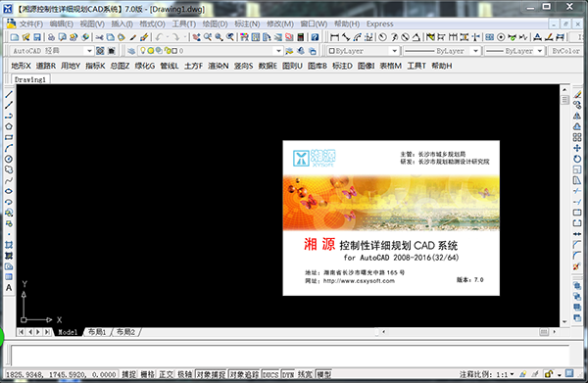The width and height of the screenshot is (588, 383).
Task: Click the Redo arrow icon
Action: pyautogui.click(x=175, y=37)
